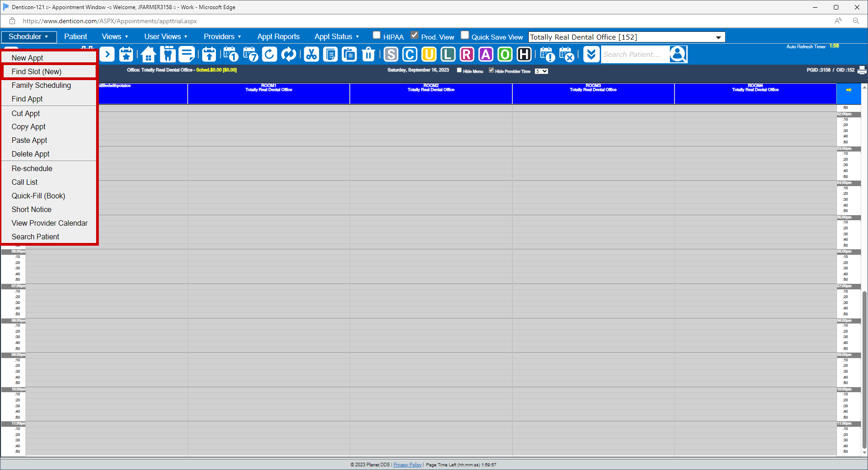Click the notes message icon

pos(187,55)
